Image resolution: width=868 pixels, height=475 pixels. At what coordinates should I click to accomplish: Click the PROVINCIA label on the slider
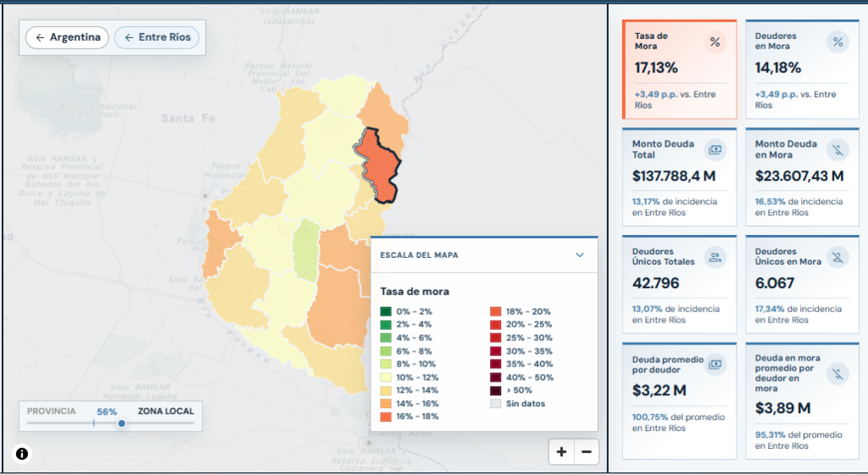52,411
